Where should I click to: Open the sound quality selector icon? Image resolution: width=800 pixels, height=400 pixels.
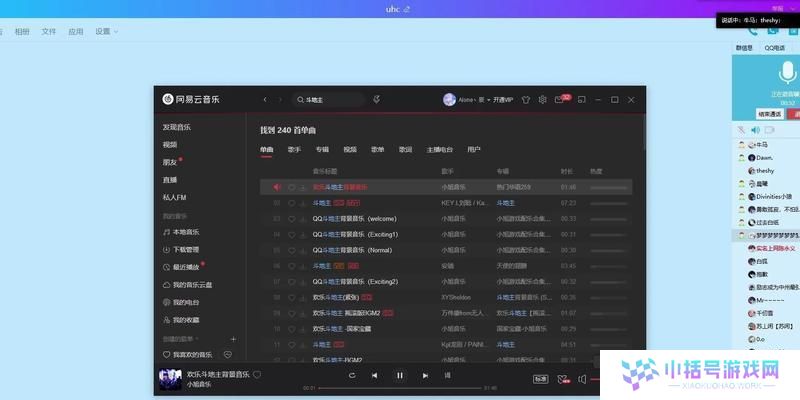pos(540,379)
